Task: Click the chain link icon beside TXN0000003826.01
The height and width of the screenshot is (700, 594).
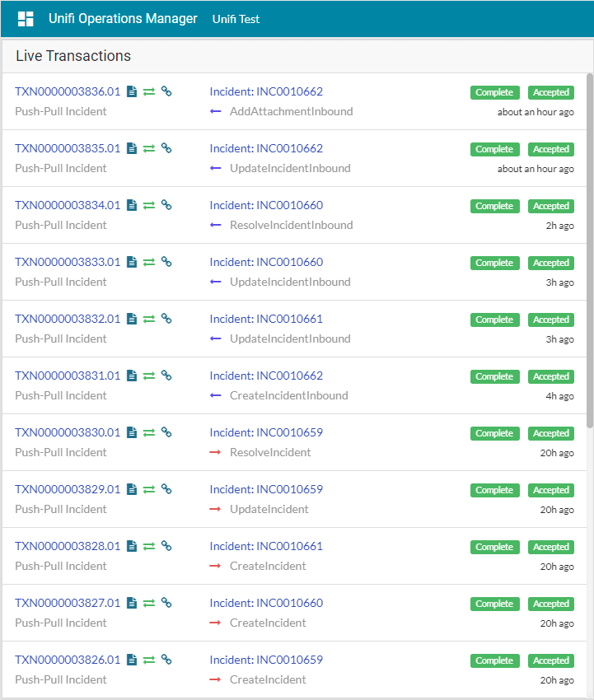Action: click(x=166, y=660)
